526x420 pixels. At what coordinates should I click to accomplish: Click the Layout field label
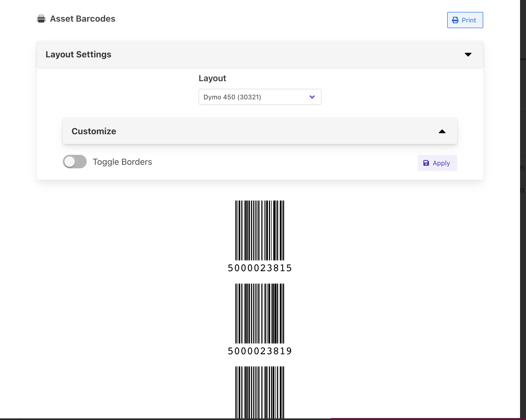[212, 78]
